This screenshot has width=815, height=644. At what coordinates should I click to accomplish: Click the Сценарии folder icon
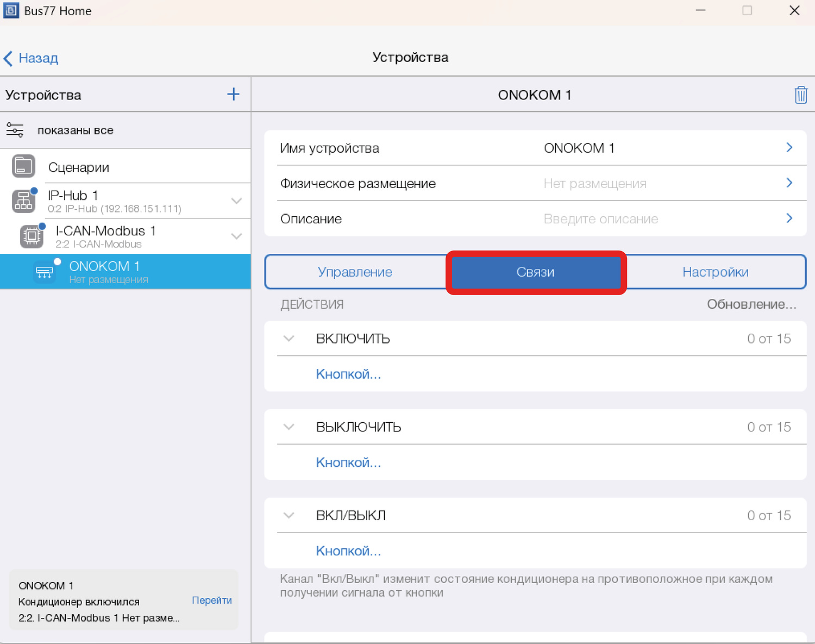coord(23,166)
